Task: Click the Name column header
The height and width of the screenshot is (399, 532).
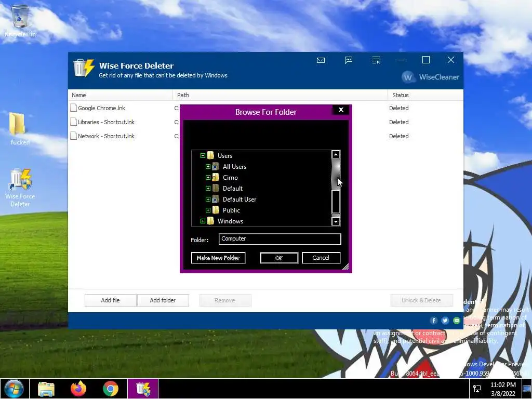Action: (x=121, y=95)
